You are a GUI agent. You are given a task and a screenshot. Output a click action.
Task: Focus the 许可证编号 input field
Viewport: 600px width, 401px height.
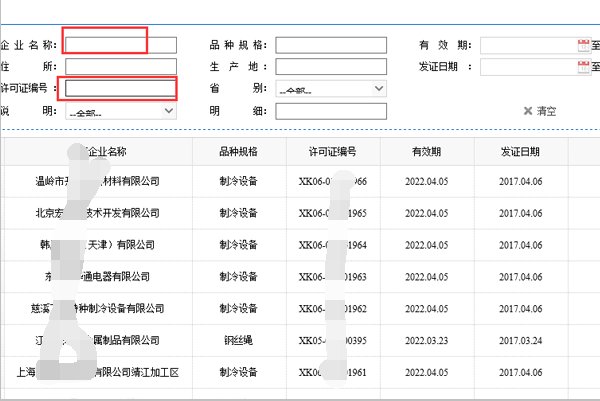point(121,88)
